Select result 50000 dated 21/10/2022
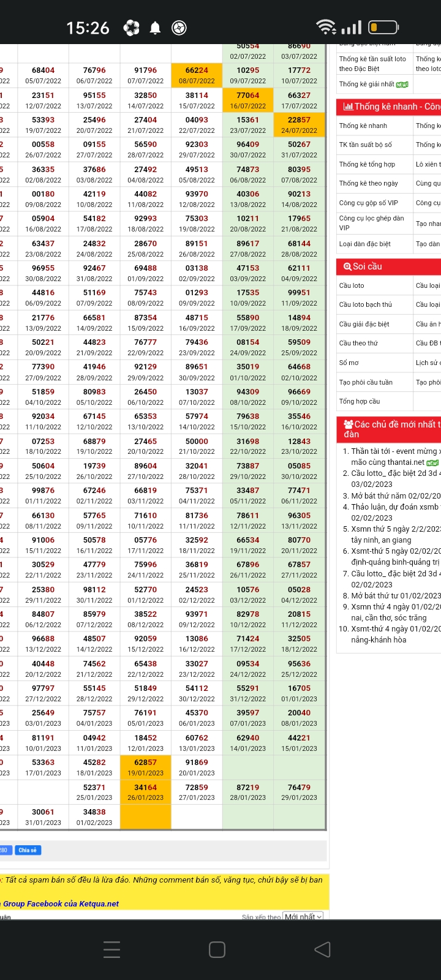 click(197, 446)
